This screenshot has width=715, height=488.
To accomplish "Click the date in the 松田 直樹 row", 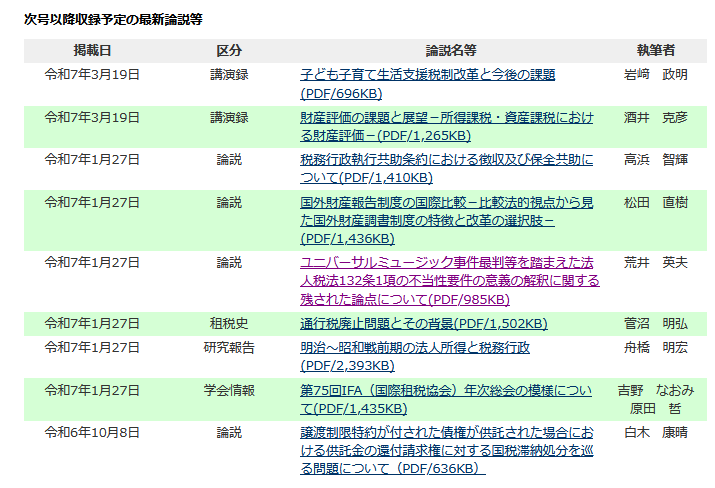I will (92, 202).
